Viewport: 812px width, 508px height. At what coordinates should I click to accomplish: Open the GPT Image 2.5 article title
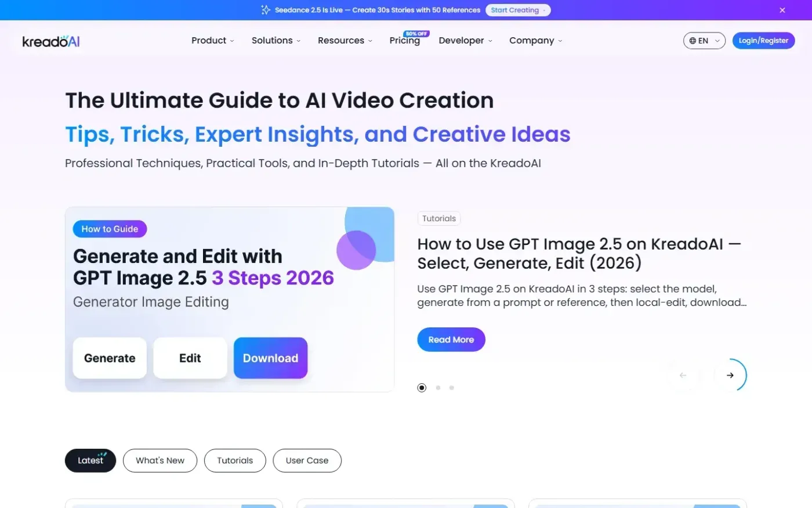click(x=579, y=254)
